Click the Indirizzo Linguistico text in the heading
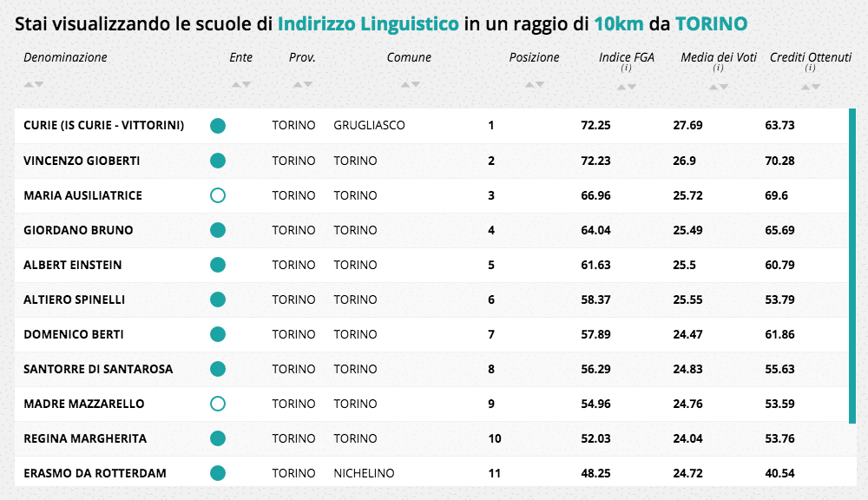The width and height of the screenshot is (868, 500). [368, 23]
